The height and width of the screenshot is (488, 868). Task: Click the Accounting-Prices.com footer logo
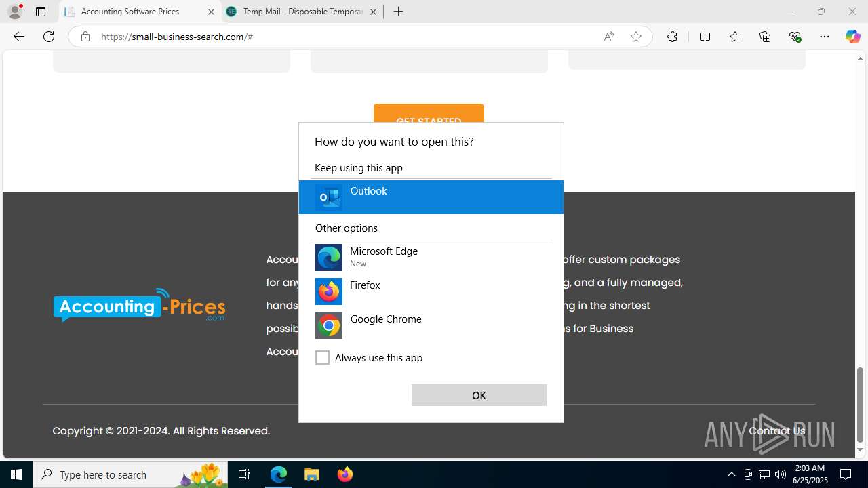(x=139, y=306)
